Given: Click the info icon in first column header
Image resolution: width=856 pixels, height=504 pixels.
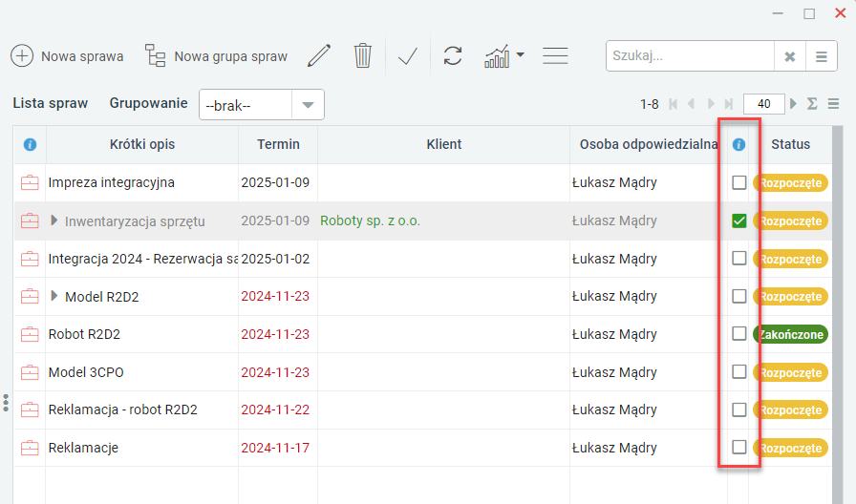Looking at the screenshot, I should click(30, 144).
